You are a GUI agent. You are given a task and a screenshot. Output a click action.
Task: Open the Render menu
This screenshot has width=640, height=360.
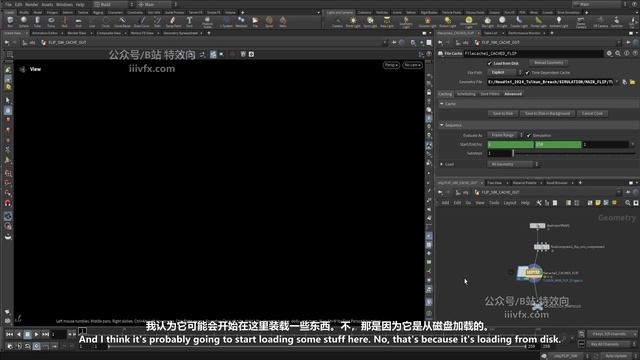click(x=31, y=4)
